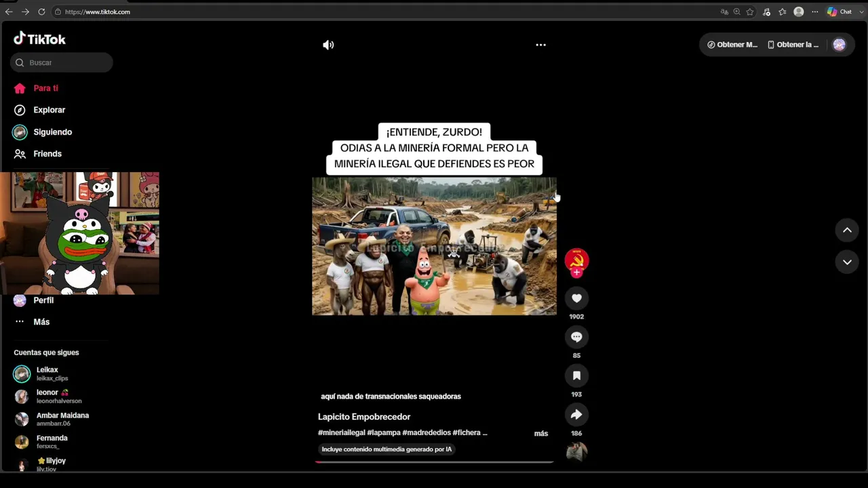Click the #madrededios hashtag
The image size is (868, 488).
click(427, 433)
